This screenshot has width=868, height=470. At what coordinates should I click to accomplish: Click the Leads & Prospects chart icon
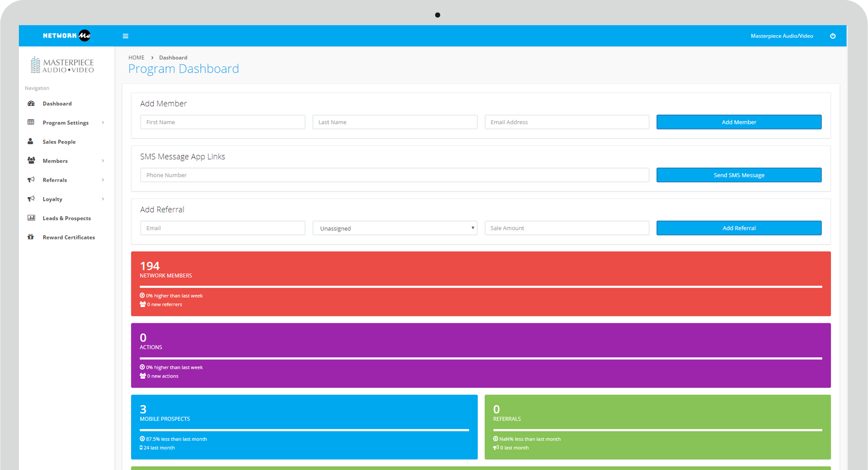pos(31,218)
